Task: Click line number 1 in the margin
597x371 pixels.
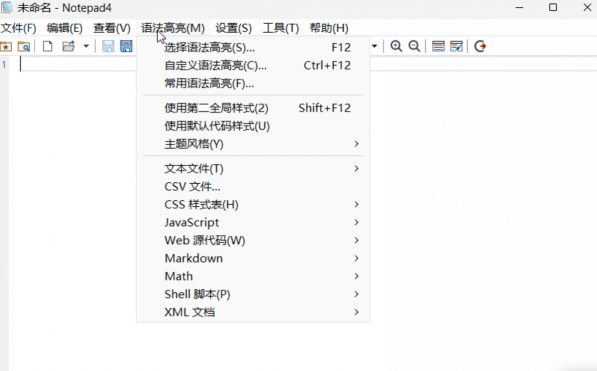Action: click(x=4, y=64)
